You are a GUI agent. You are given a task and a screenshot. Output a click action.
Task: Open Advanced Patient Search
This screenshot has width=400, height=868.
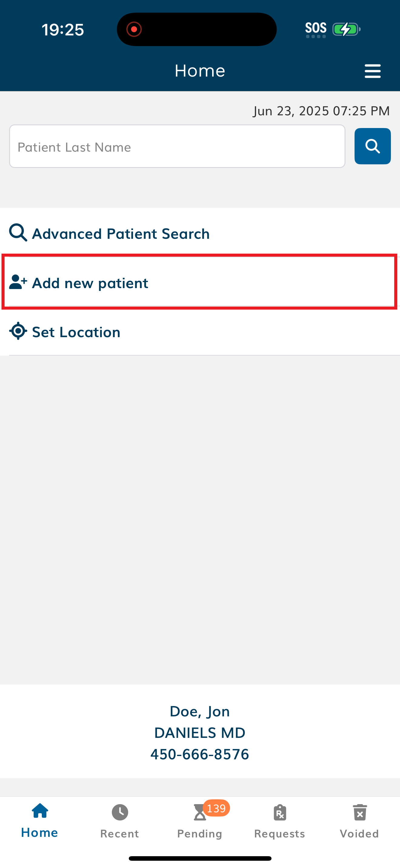(x=200, y=233)
